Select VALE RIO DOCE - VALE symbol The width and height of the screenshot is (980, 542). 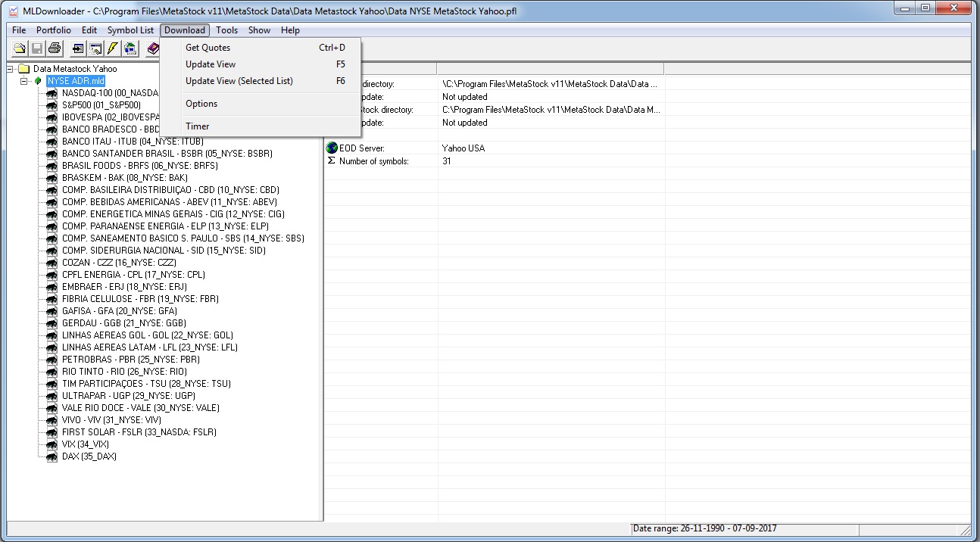point(140,408)
